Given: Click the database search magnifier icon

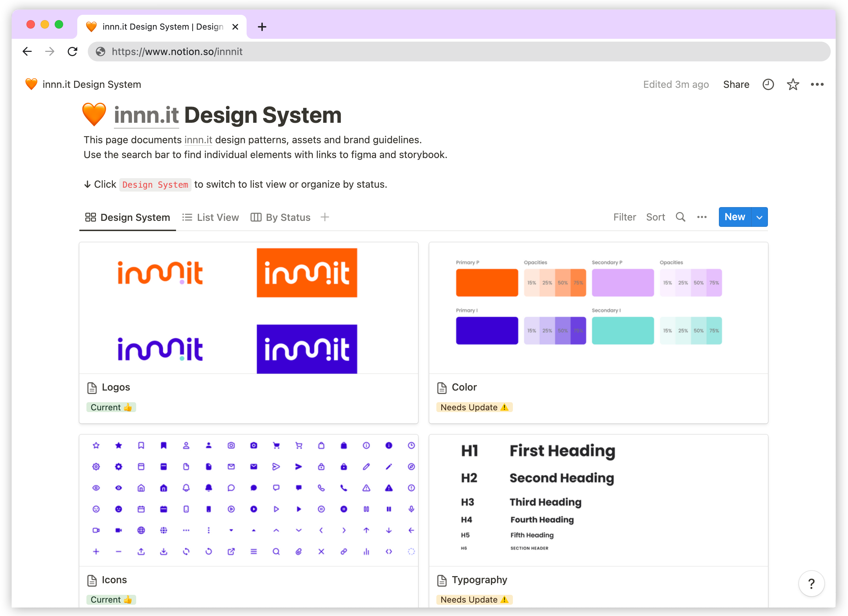Looking at the screenshot, I should (680, 217).
